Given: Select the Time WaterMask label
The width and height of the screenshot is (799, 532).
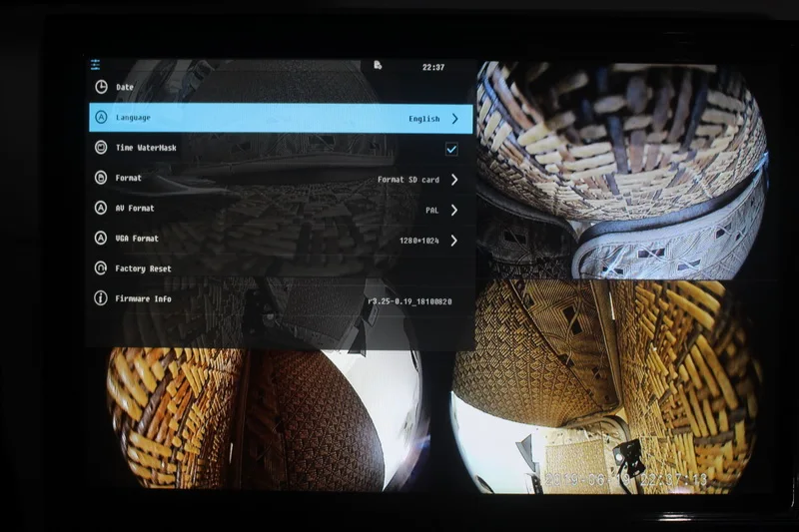Looking at the screenshot, I should pos(146,148).
